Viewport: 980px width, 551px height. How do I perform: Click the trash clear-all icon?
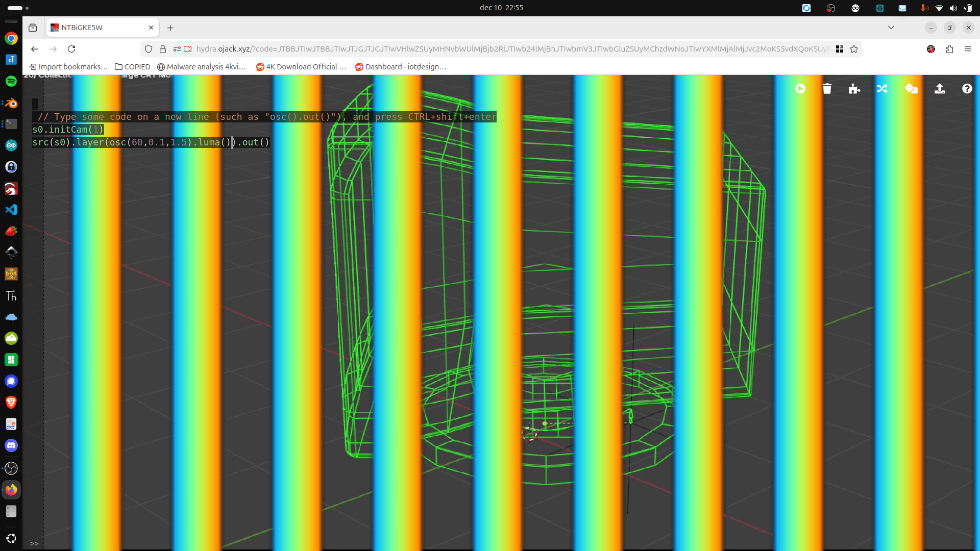[x=827, y=89]
